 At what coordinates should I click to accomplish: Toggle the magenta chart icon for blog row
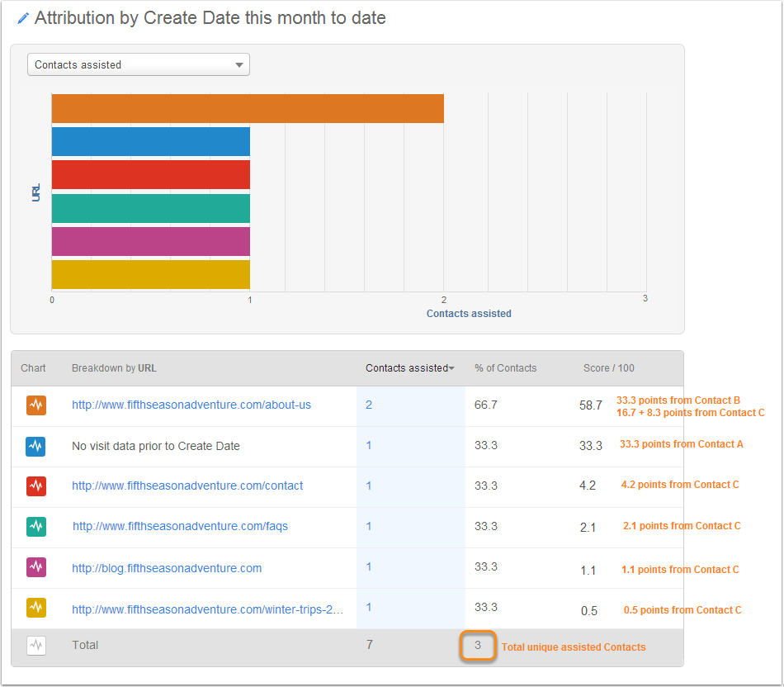point(36,567)
